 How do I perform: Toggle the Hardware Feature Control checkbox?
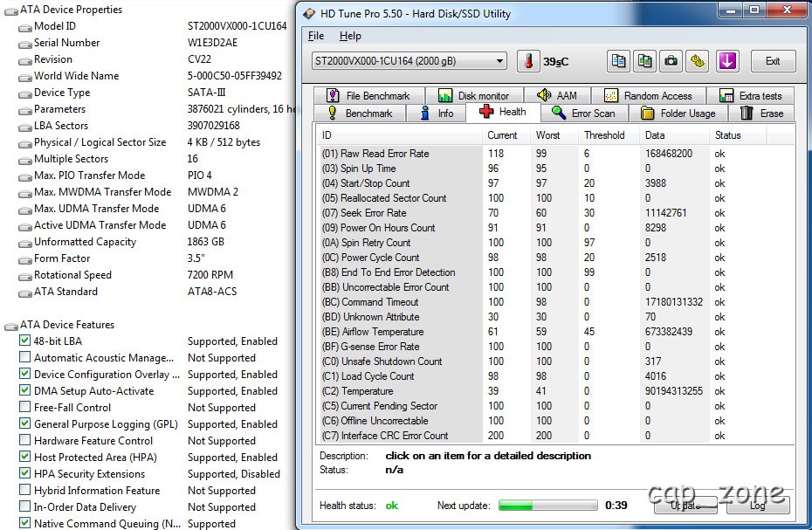click(24, 440)
